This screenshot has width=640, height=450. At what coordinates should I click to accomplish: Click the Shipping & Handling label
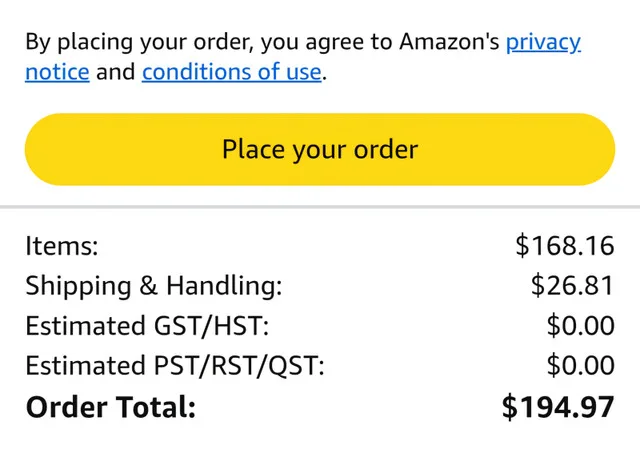click(x=154, y=286)
